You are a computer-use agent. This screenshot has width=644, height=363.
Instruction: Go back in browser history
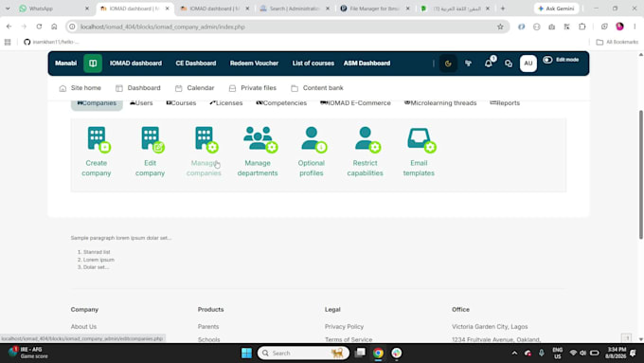click(9, 27)
